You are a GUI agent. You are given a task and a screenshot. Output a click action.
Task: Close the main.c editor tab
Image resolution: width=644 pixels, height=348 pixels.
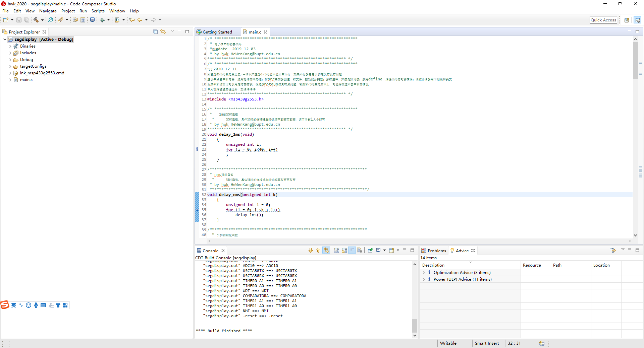click(266, 32)
